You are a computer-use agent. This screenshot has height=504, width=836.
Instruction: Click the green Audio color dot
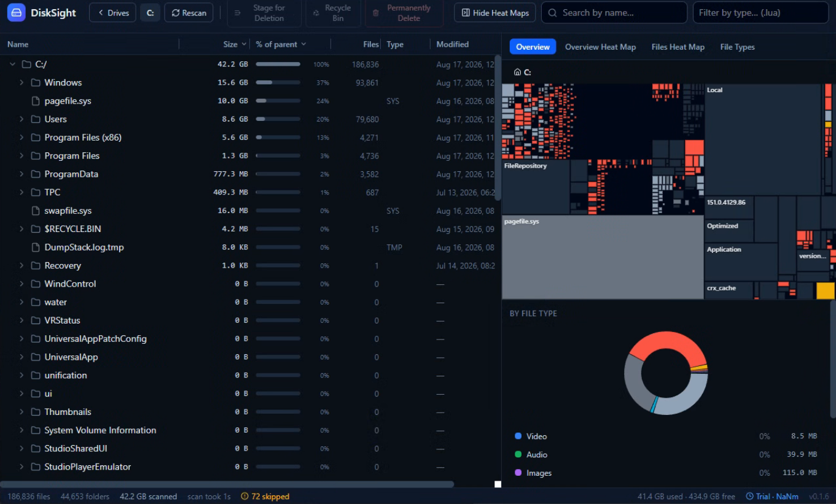click(x=518, y=454)
